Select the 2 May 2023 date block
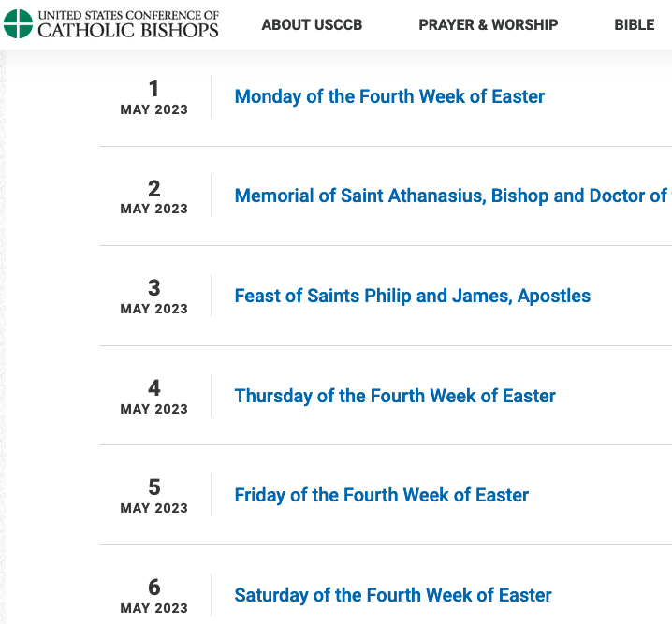Viewport: 672px width, 624px height. (x=153, y=196)
